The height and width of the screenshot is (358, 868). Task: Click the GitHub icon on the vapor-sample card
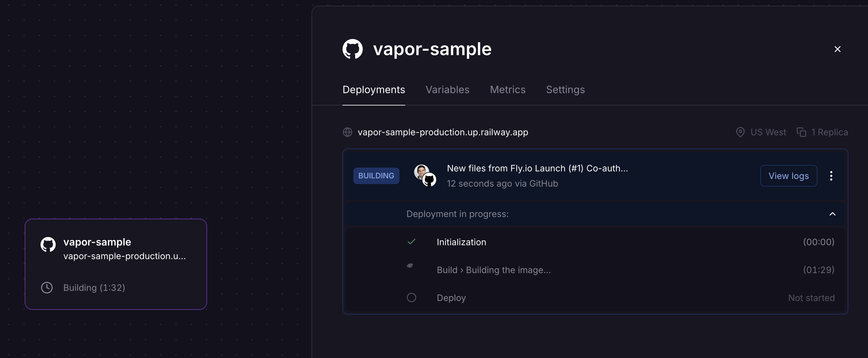point(48,244)
